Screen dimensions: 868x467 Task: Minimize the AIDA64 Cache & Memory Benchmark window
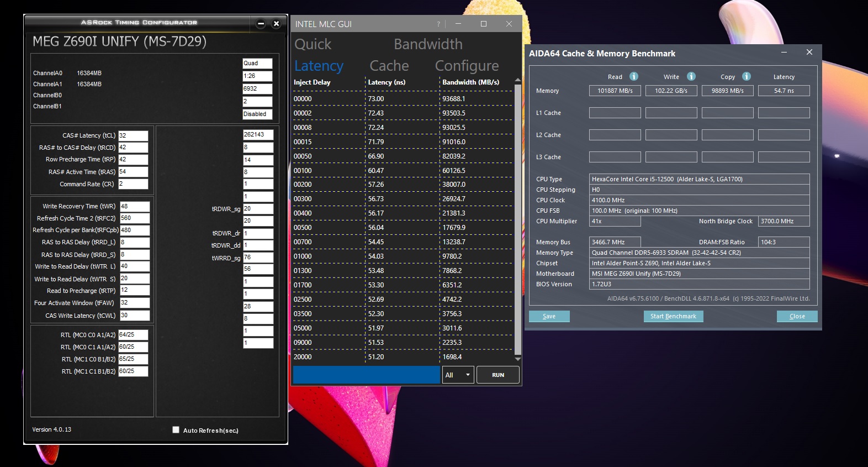pyautogui.click(x=784, y=53)
